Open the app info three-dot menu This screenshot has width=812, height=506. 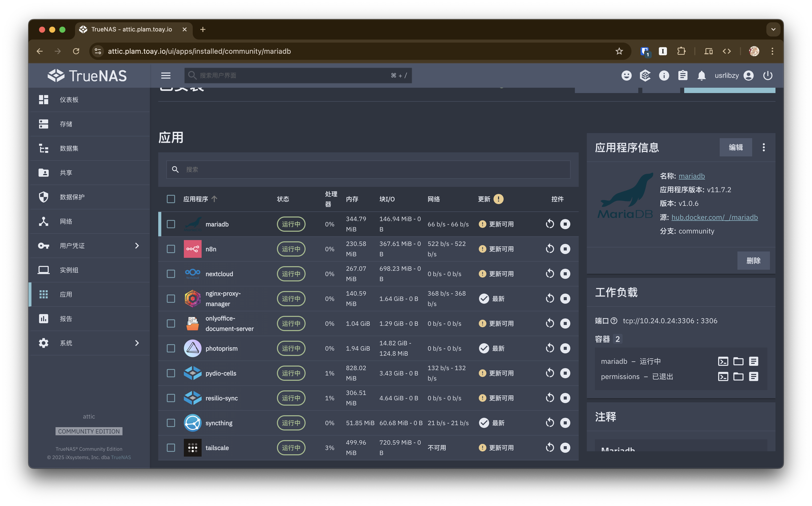tap(764, 147)
